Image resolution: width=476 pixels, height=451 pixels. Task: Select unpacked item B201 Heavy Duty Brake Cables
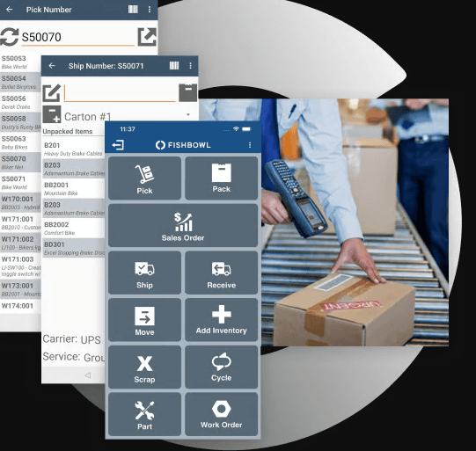tap(74, 149)
